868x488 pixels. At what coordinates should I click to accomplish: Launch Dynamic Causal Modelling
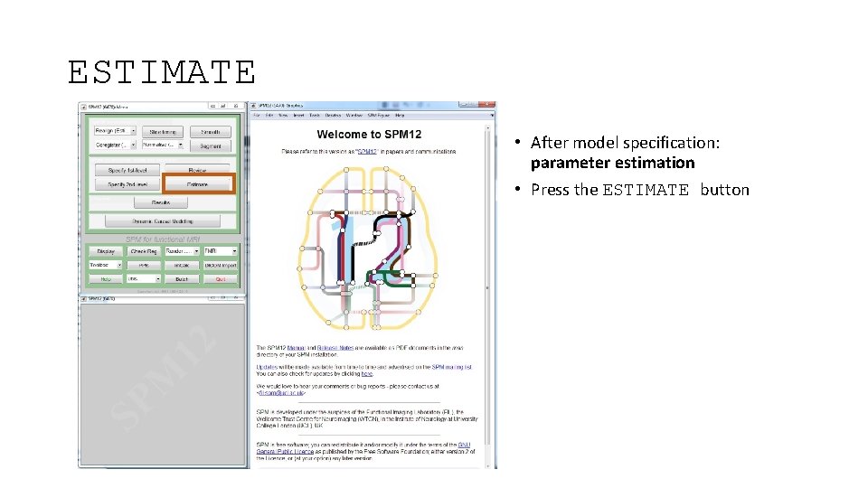coord(163,221)
